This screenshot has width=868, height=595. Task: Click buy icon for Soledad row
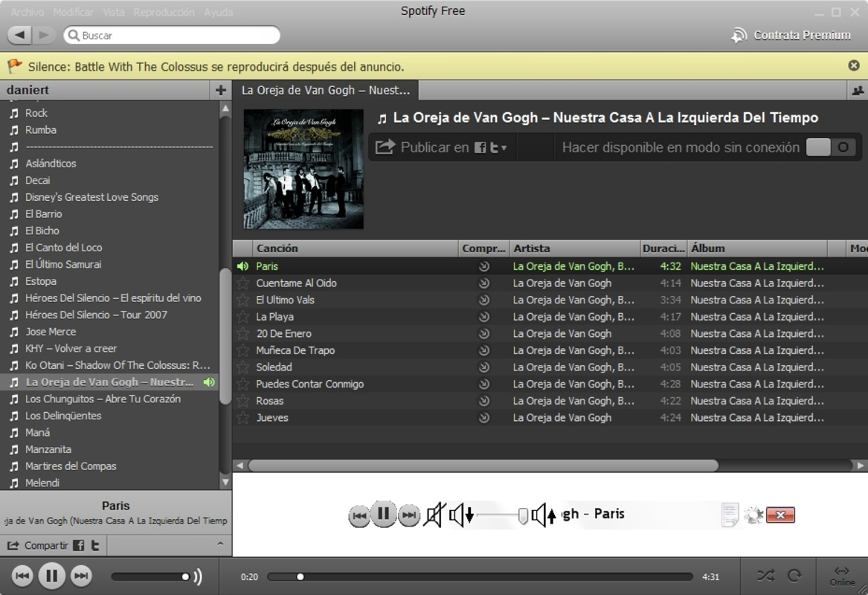pos(483,367)
